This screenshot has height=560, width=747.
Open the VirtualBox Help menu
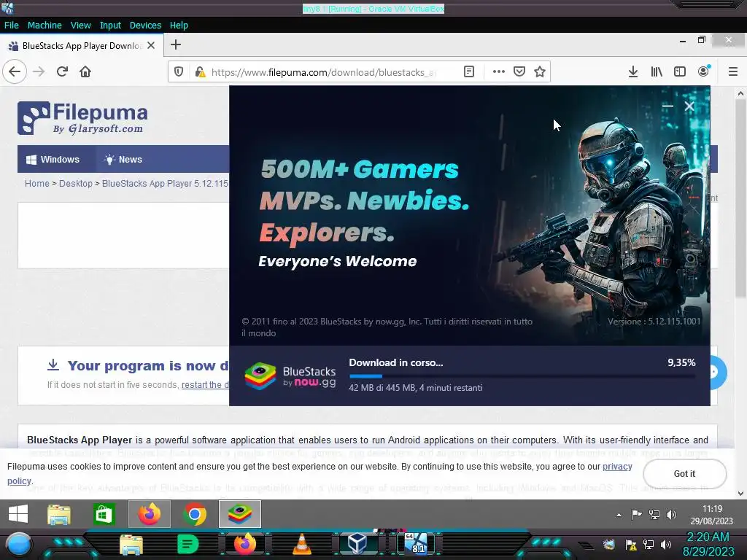coord(179,26)
